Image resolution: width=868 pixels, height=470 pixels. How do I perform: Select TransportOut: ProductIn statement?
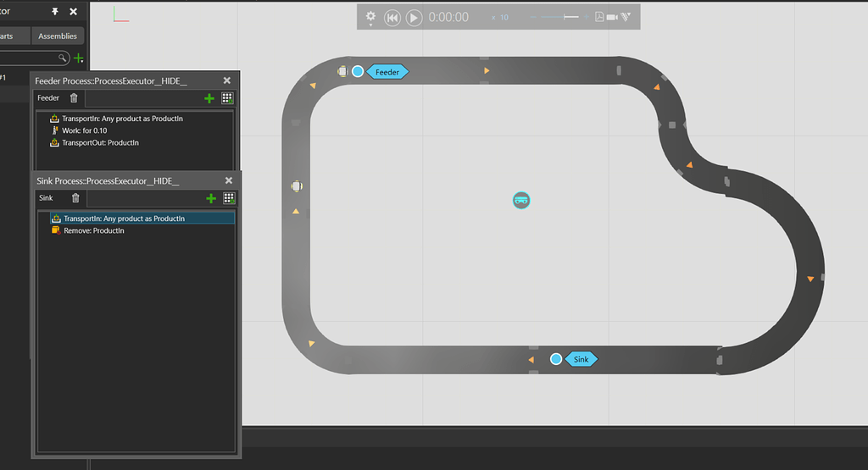pos(100,142)
